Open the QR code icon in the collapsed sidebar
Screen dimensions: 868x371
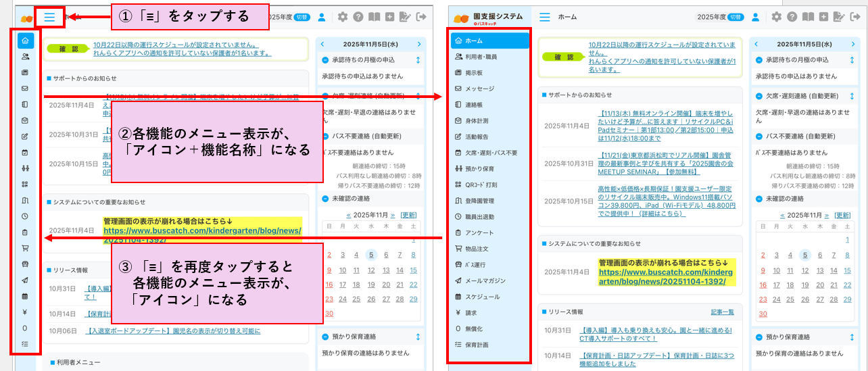coord(26,184)
